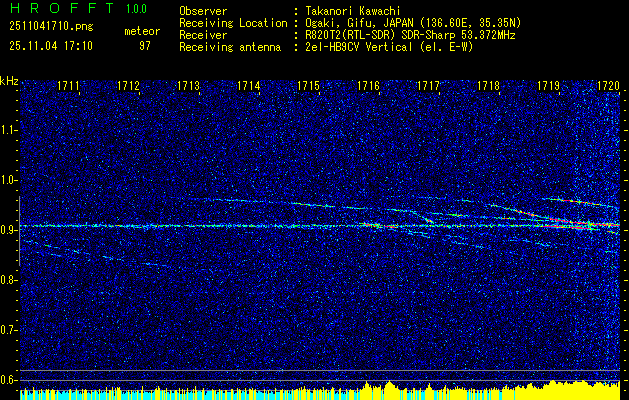Select the filename 2511041710.png
Screen dimensions: 629x400
[x=51, y=26]
